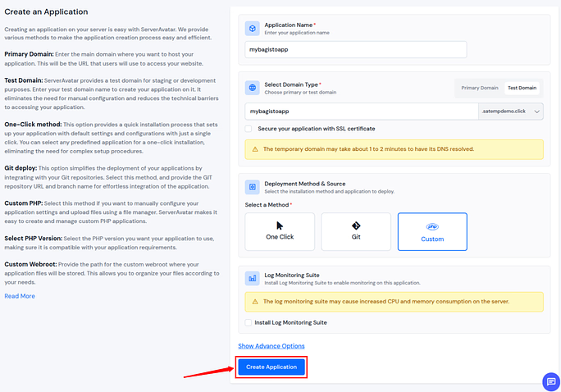
Task: Open the .satempdemo.click domain dropdown
Action: [x=510, y=112]
